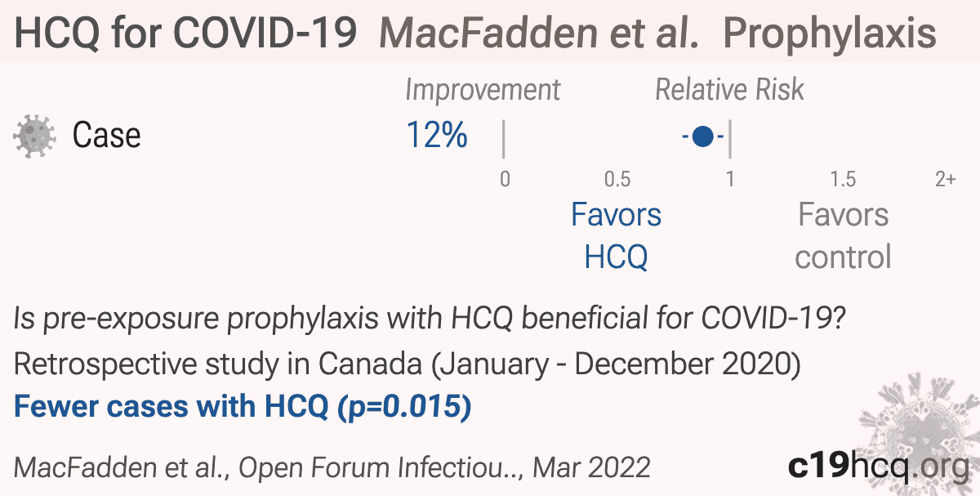Click the 'Improvement' column header

pyautogui.click(x=483, y=90)
